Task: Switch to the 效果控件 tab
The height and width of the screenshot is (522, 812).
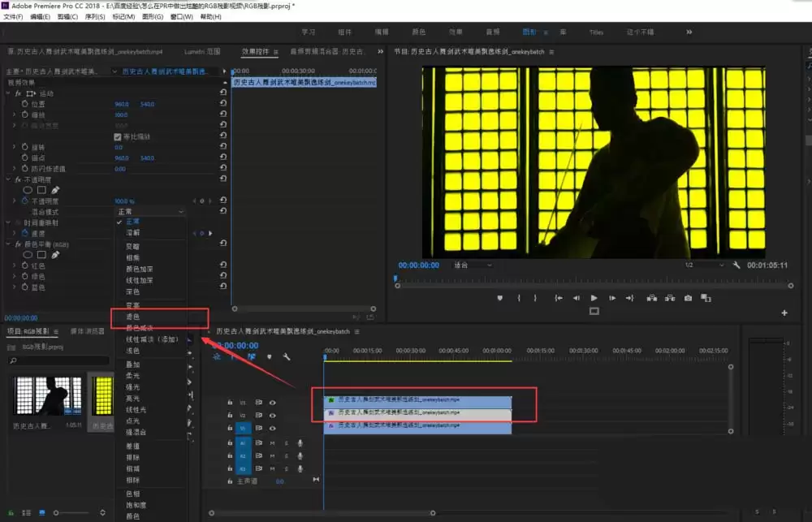Action: point(256,51)
